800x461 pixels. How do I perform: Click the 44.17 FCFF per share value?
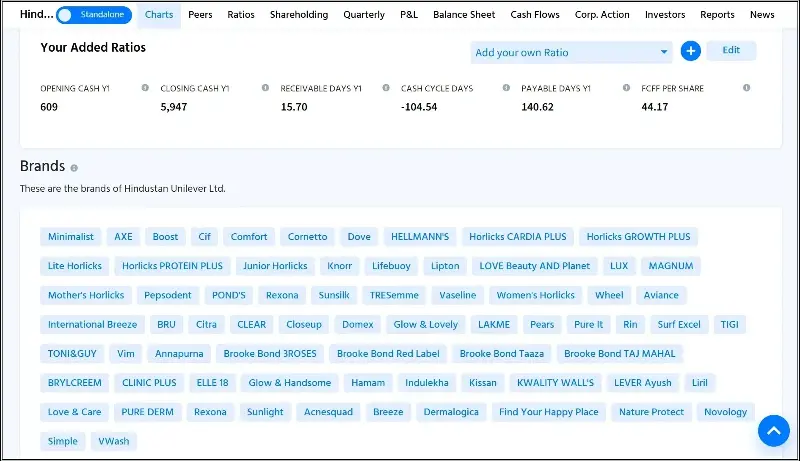pyautogui.click(x=655, y=107)
